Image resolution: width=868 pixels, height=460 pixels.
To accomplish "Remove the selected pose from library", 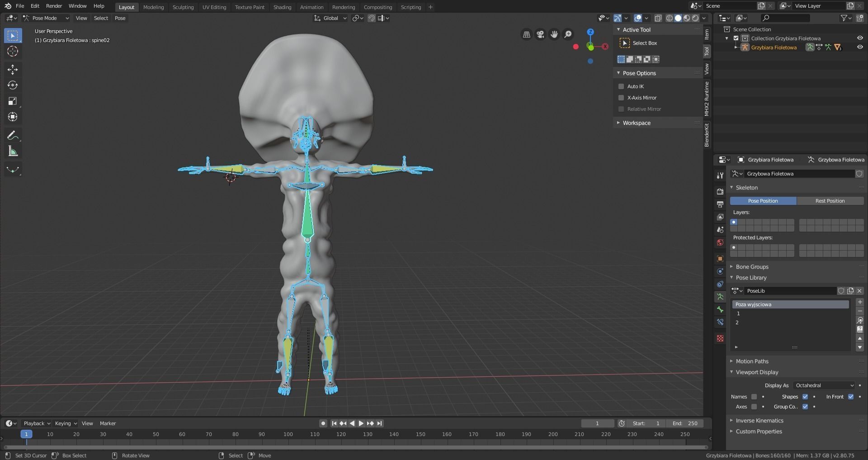I will click(x=859, y=311).
